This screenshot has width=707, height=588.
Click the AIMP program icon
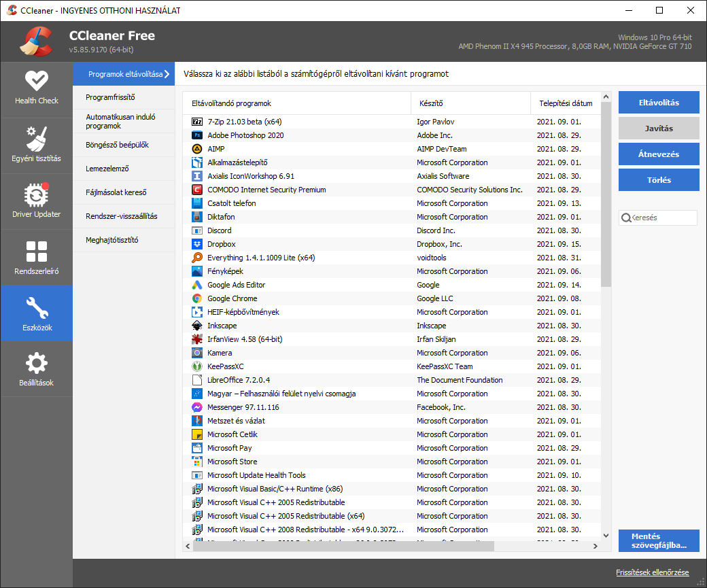[197, 149]
